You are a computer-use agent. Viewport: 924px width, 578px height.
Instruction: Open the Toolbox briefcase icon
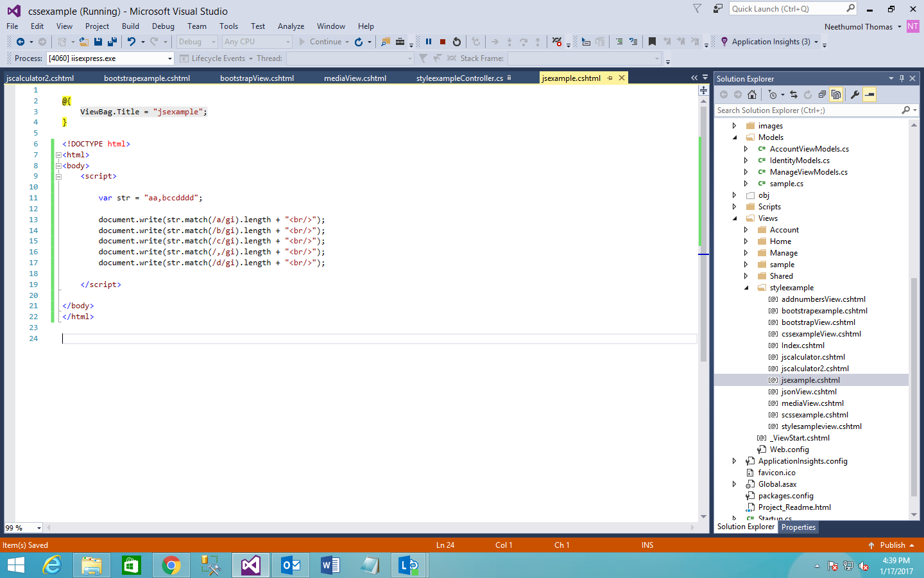point(400,42)
